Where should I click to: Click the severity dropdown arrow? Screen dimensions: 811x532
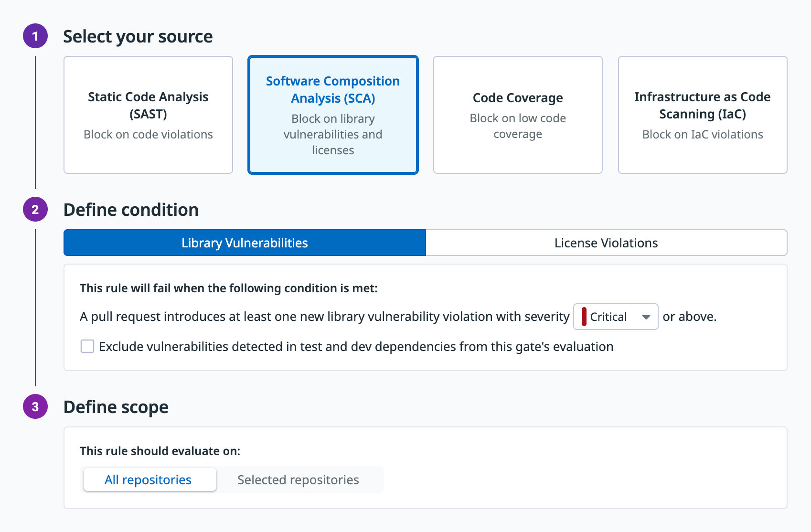pyautogui.click(x=646, y=317)
